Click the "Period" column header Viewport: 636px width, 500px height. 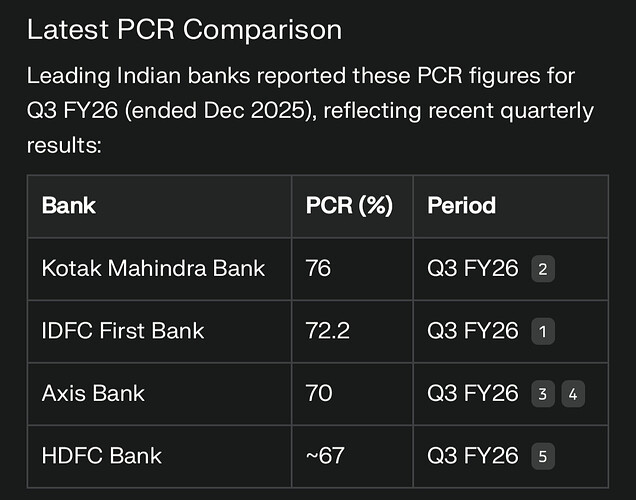pos(462,206)
